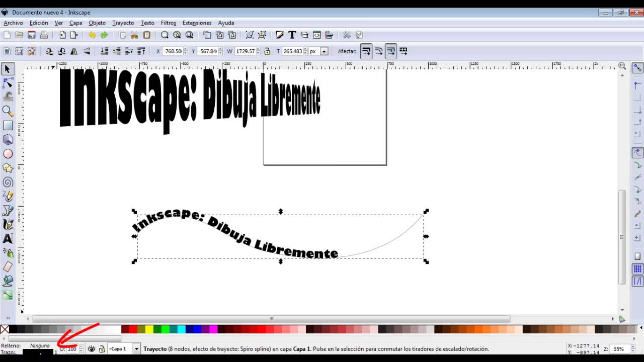Viewport: 644px width, 362px height.
Task: Click the black Trazo stroke indicator
Action: pyautogui.click(x=38, y=352)
